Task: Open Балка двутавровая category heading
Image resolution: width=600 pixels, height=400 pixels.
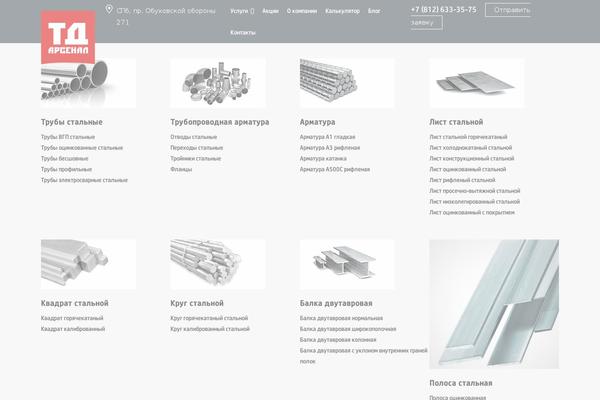Action: click(x=336, y=303)
